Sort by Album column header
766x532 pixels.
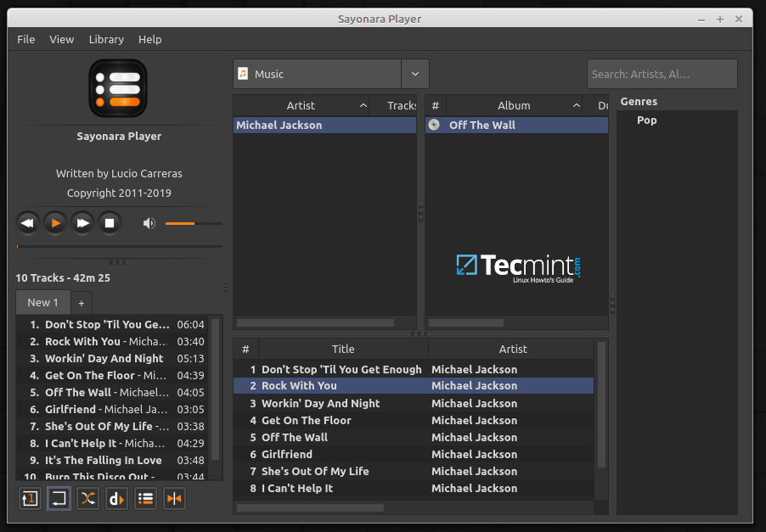tap(514, 105)
